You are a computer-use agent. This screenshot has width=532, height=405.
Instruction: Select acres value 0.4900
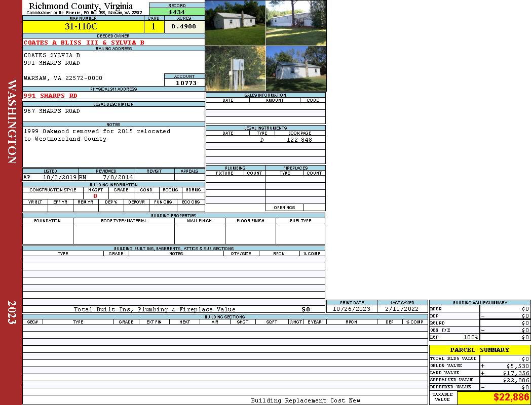click(x=183, y=26)
